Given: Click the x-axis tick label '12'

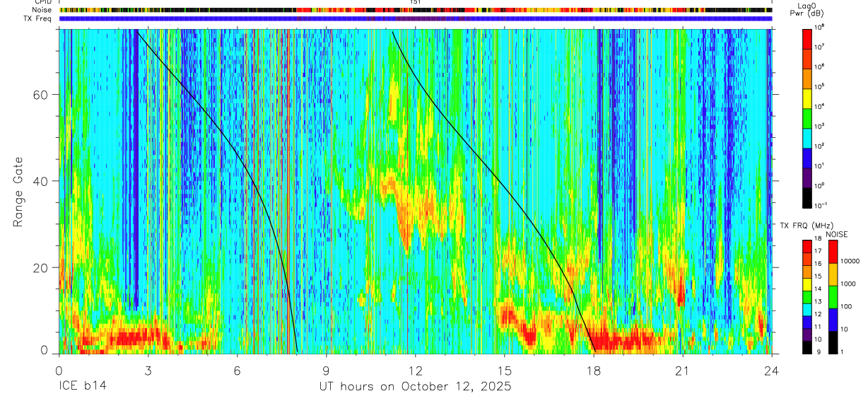Looking at the screenshot, I should click(x=415, y=371).
